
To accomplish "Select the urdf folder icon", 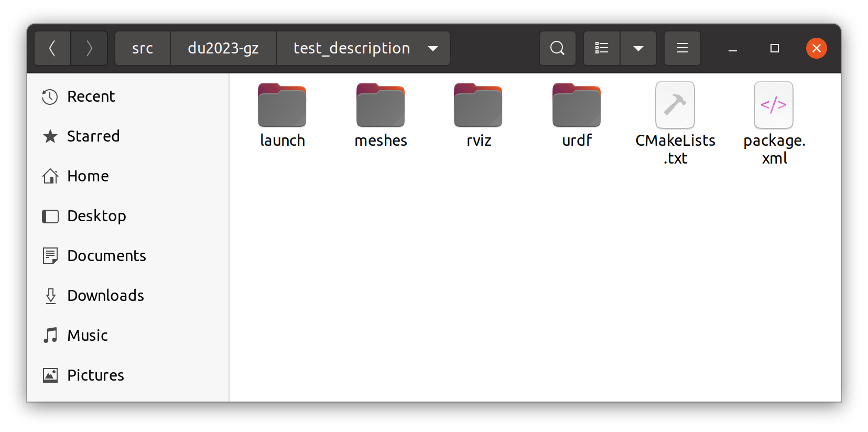I will (577, 105).
